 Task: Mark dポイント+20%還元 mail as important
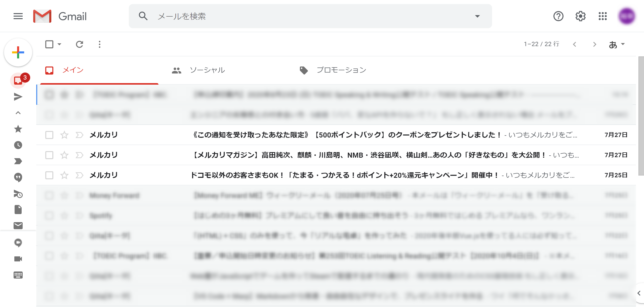tap(79, 175)
